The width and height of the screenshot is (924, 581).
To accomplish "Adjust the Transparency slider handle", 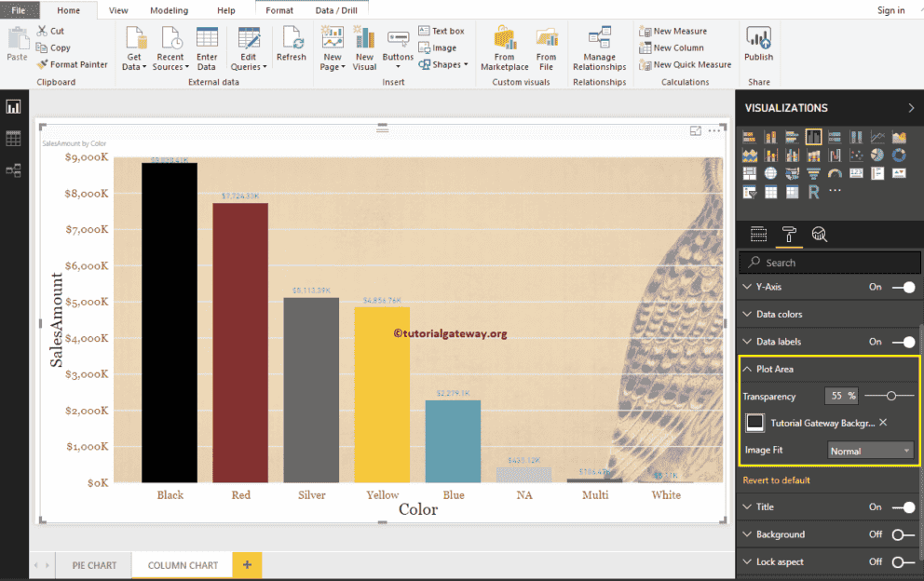I will (x=891, y=396).
